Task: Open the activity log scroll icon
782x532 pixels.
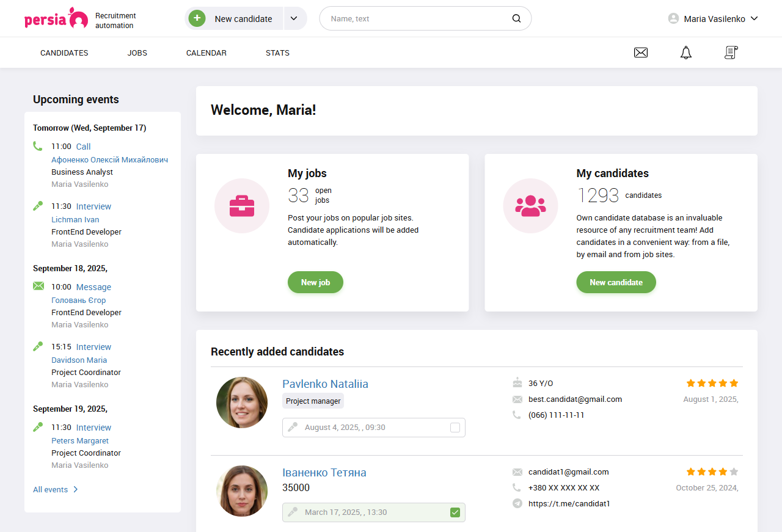Action: click(731, 53)
